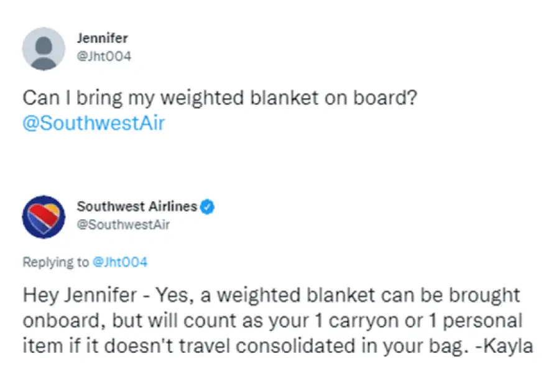Open the Southwest Airlines display name
554x392 pixels.
click(137, 207)
